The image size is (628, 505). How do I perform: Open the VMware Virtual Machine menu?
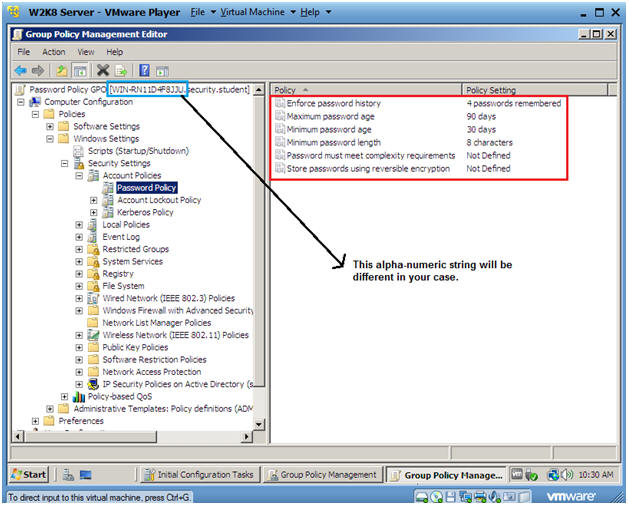tap(258, 12)
